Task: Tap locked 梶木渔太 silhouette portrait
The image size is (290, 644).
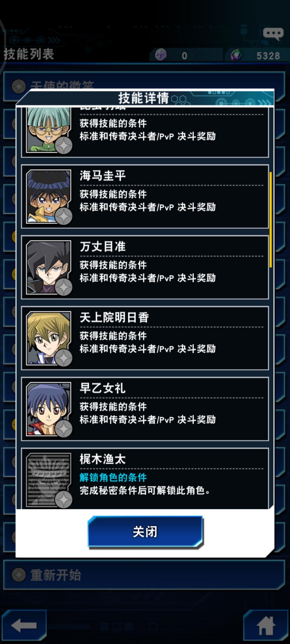Action: [x=49, y=480]
